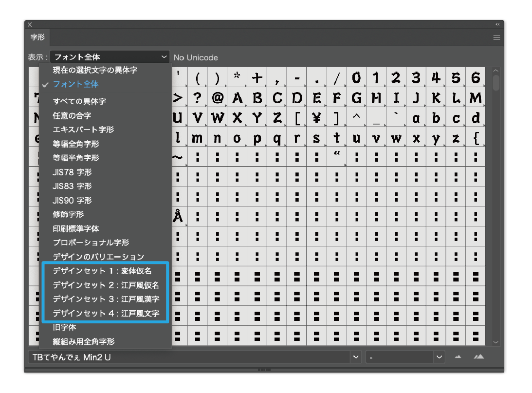Select the checked フォント全体 option
This screenshot has width=532, height=393.
(x=75, y=84)
